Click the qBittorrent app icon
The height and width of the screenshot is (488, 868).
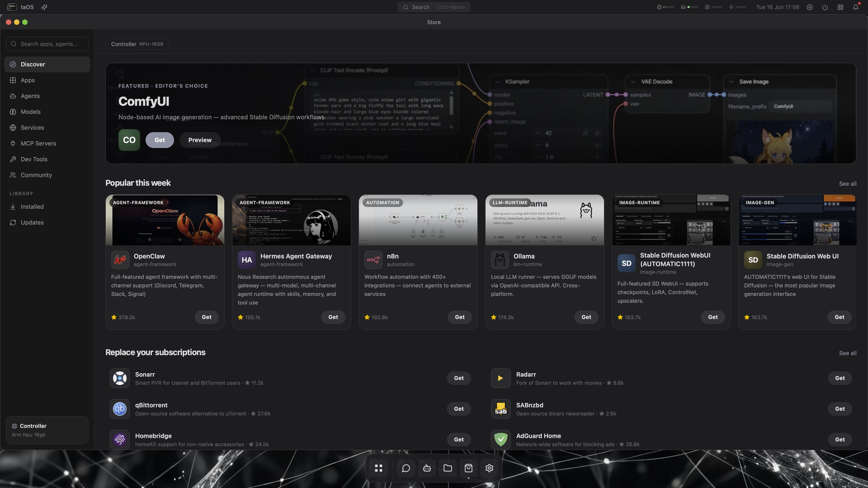[x=120, y=409]
